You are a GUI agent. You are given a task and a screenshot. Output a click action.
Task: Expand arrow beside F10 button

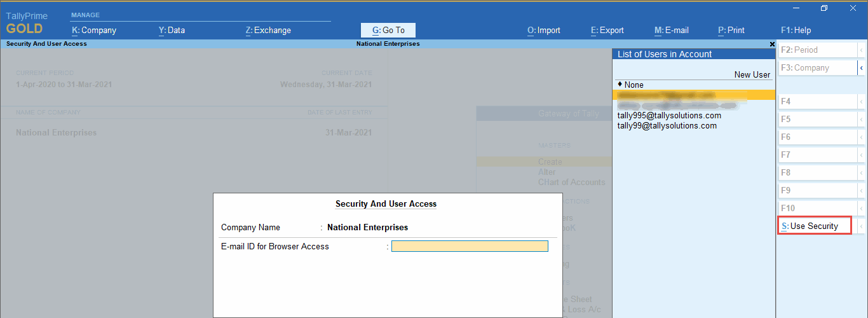click(861, 208)
